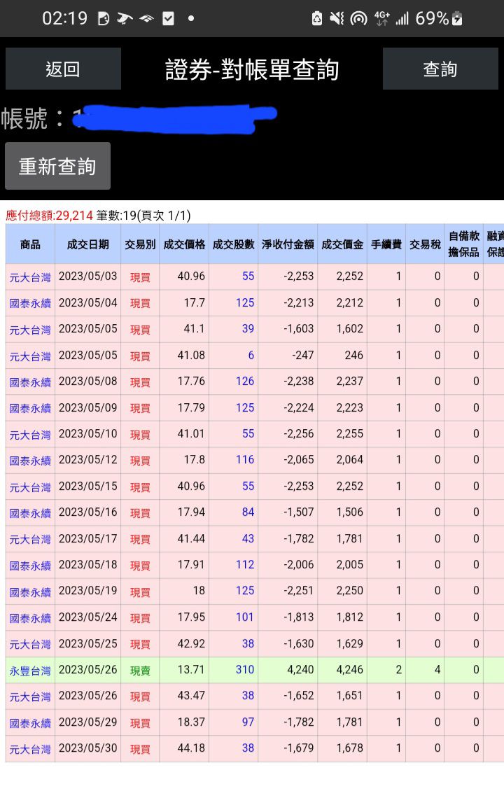This screenshot has width=504, height=812.
Task: Open 國泰永續 link in 2023/05/04 row
Action: (30, 304)
